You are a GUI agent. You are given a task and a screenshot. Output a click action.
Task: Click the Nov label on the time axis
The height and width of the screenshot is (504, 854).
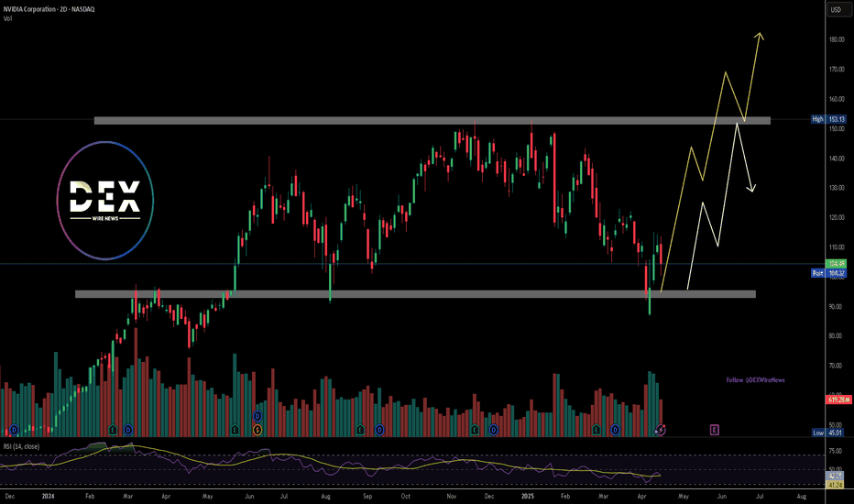tap(452, 497)
